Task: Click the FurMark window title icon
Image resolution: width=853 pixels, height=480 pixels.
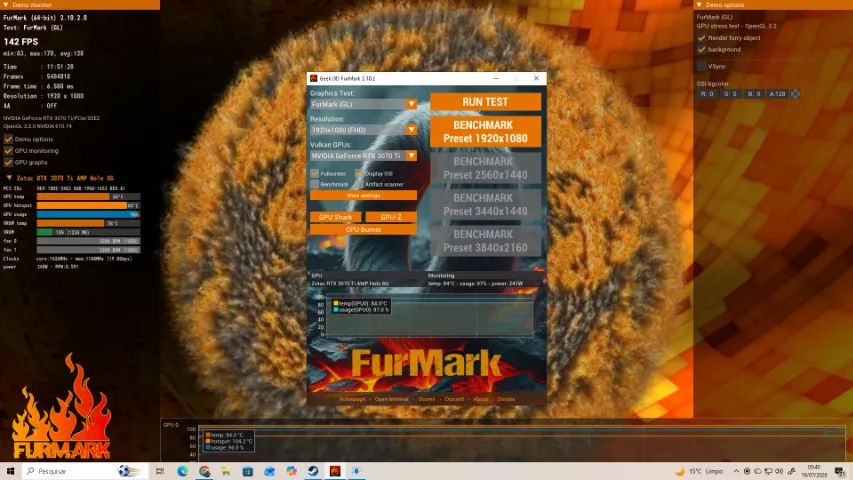Action: pos(313,78)
